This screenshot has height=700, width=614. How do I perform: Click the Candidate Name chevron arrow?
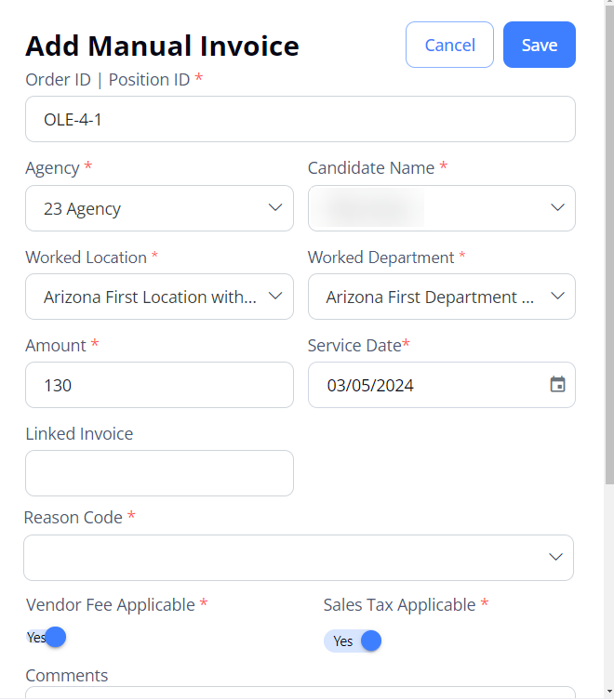(x=557, y=207)
